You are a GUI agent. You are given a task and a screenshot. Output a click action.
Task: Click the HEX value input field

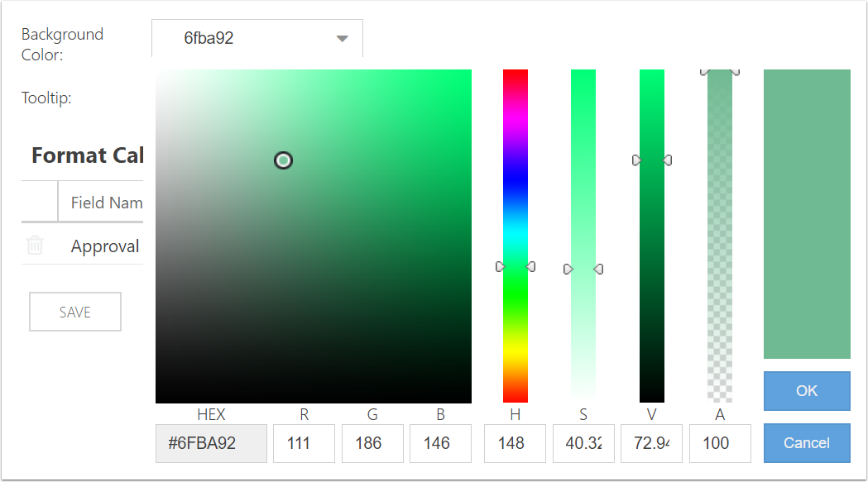211,443
